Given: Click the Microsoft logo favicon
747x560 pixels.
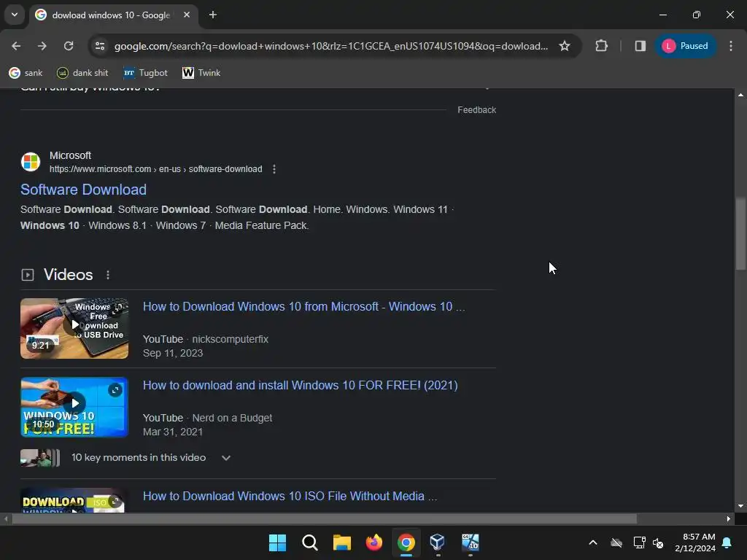Looking at the screenshot, I should click(x=31, y=162).
